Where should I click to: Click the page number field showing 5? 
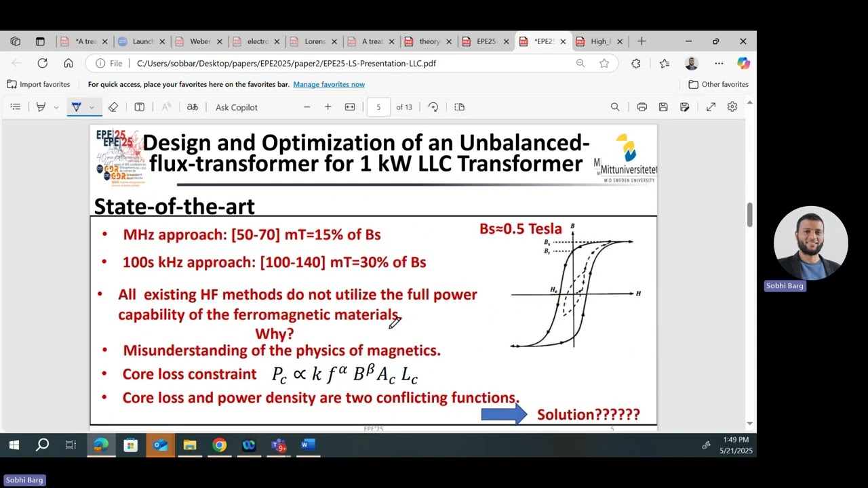coord(378,107)
